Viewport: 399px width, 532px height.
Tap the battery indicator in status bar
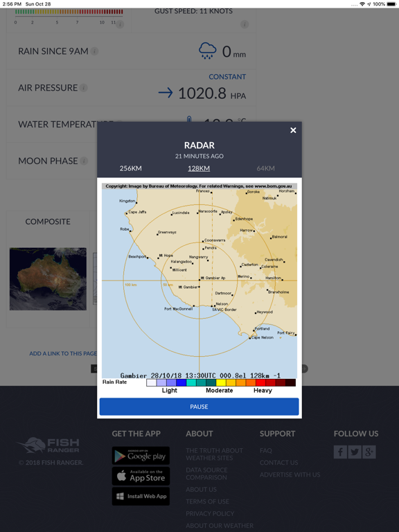coord(391,4)
